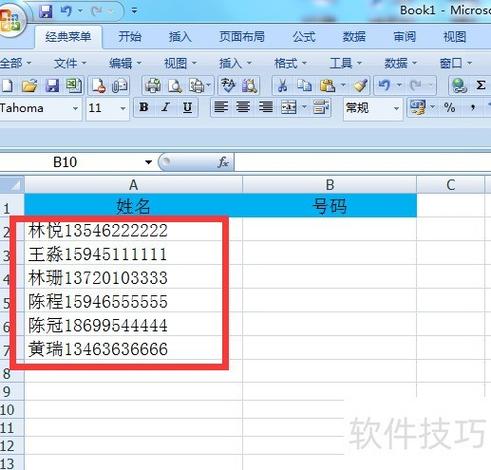Toggle underline formatting

[x=187, y=107]
